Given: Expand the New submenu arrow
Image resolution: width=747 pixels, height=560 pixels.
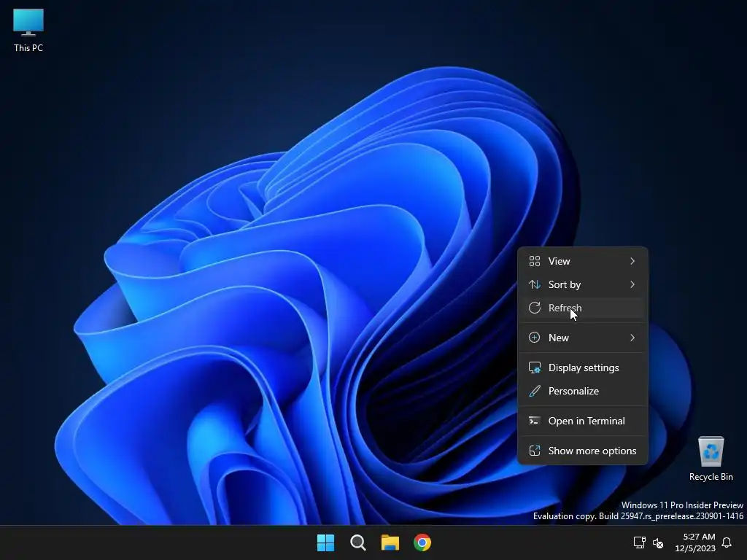Looking at the screenshot, I should 632,338.
